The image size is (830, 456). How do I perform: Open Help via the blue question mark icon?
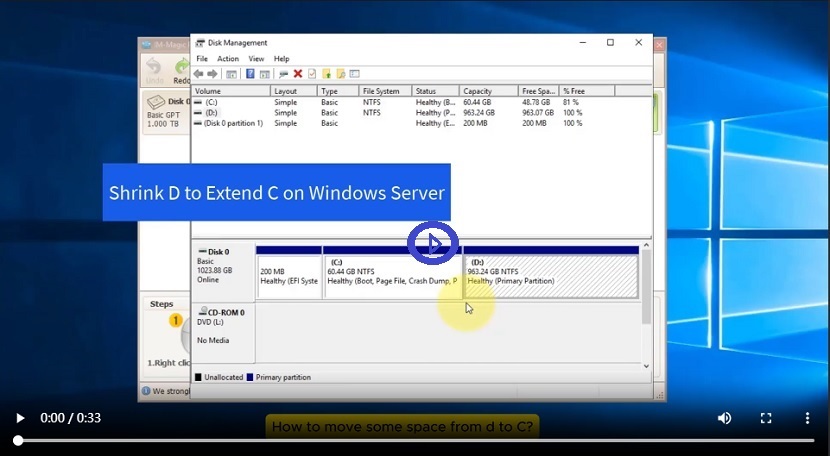click(250, 74)
